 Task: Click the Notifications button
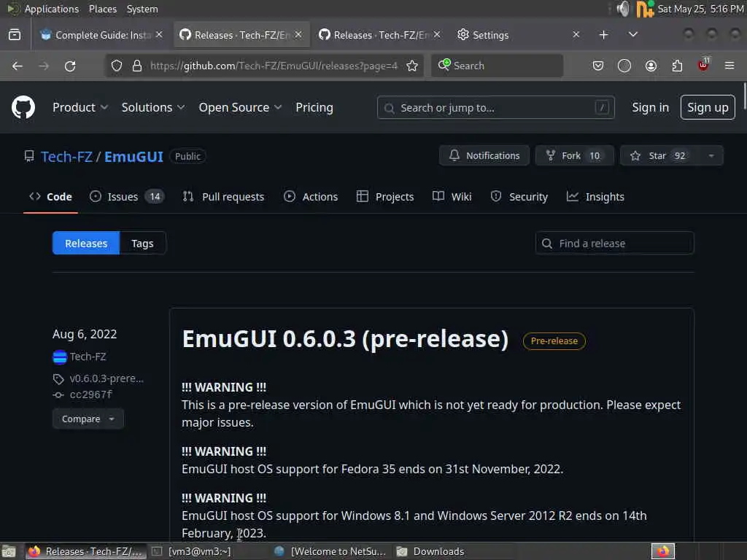484,156
